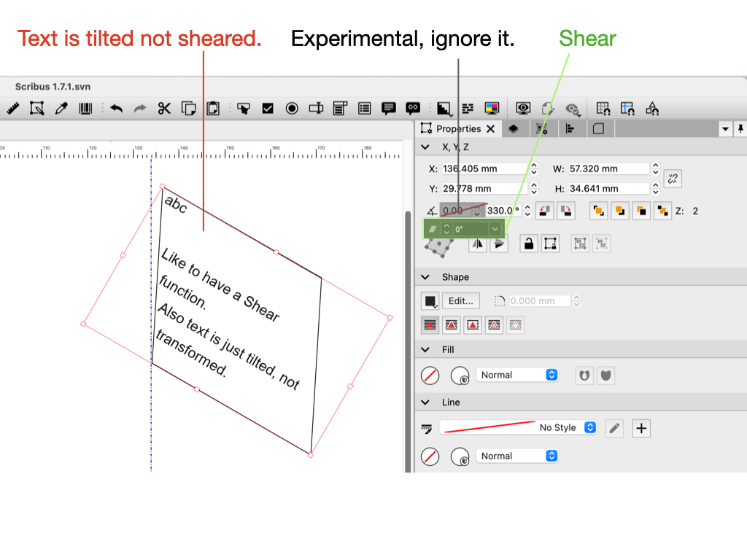Open the No Style line dropdown

519,428
